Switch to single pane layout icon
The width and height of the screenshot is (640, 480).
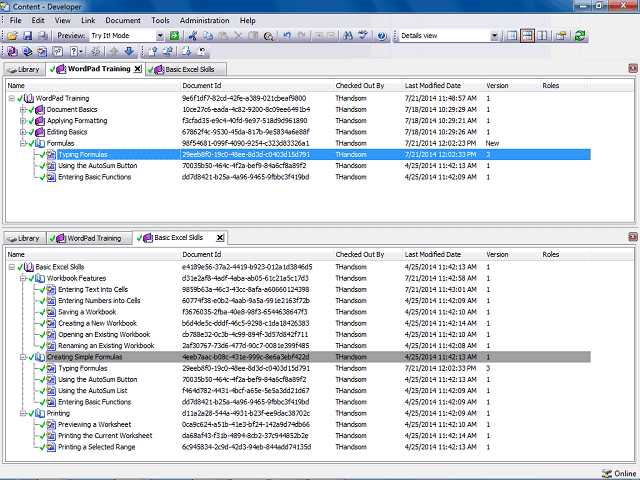(x=512, y=36)
